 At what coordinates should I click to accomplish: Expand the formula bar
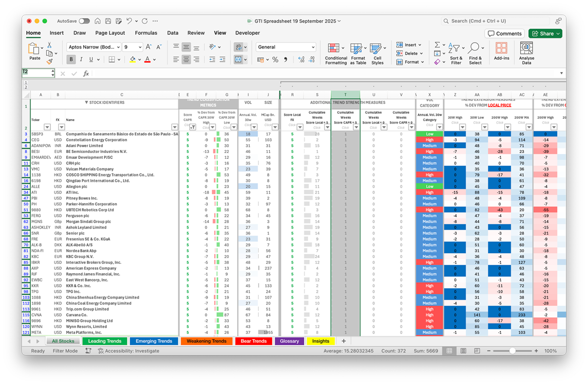click(x=561, y=74)
